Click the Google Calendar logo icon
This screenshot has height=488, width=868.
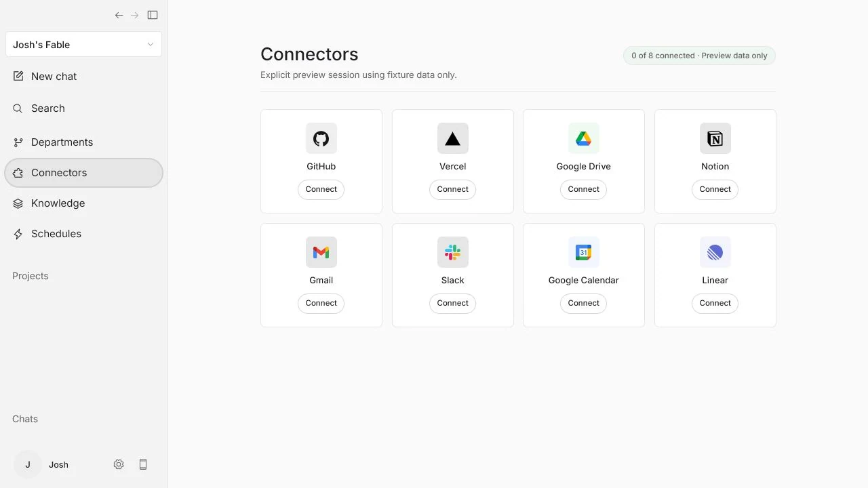coord(584,252)
